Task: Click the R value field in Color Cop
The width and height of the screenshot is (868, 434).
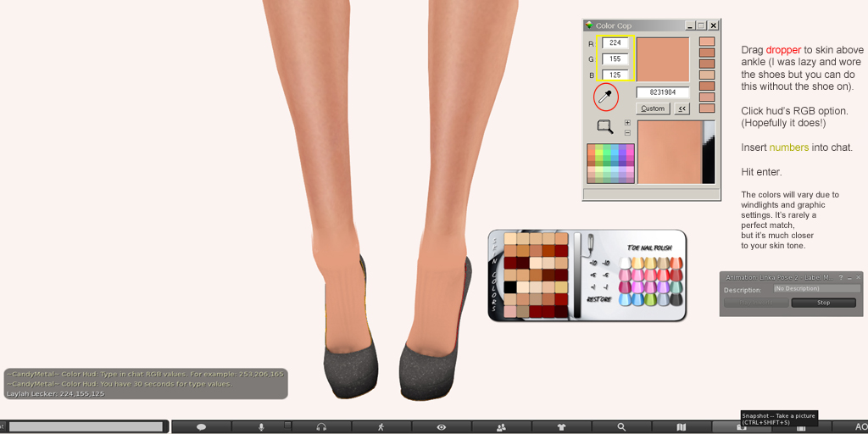Action: click(x=615, y=43)
